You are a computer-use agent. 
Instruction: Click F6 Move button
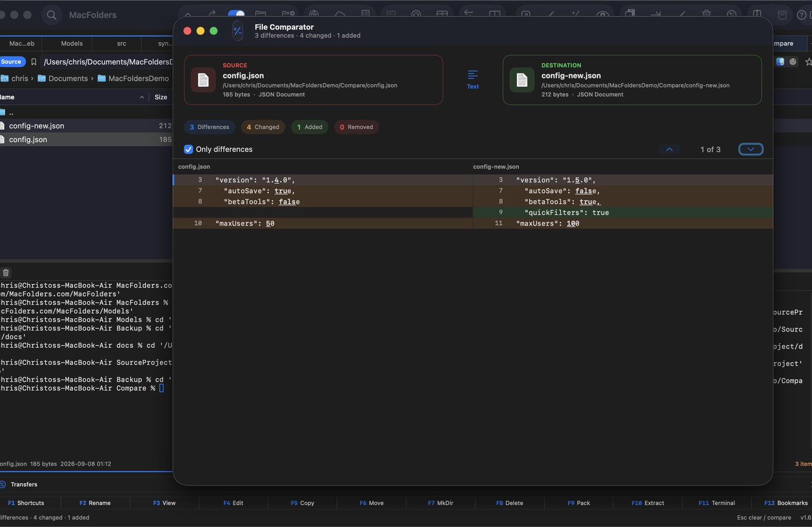pos(371,503)
